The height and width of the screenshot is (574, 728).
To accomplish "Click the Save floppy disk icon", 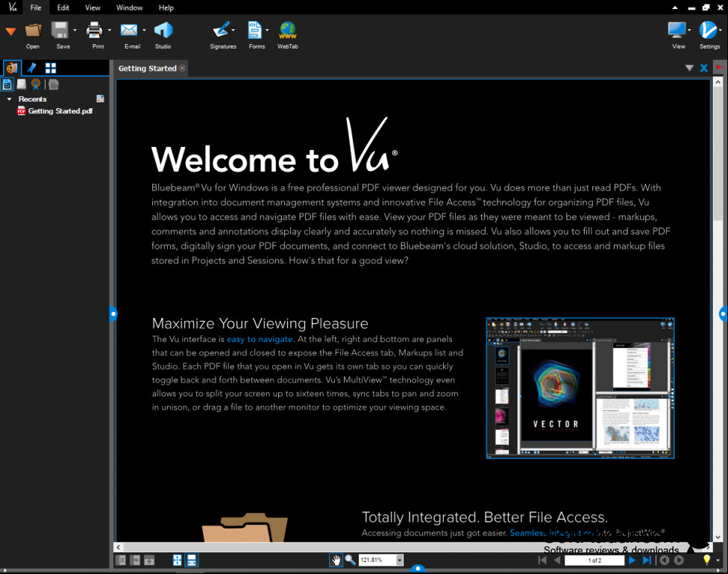I will 60,31.
